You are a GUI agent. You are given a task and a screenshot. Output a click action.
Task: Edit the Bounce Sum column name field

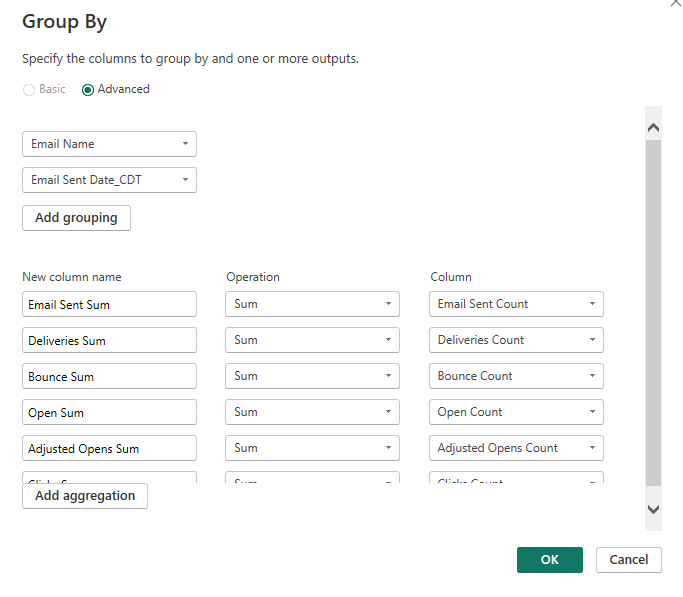109,377
